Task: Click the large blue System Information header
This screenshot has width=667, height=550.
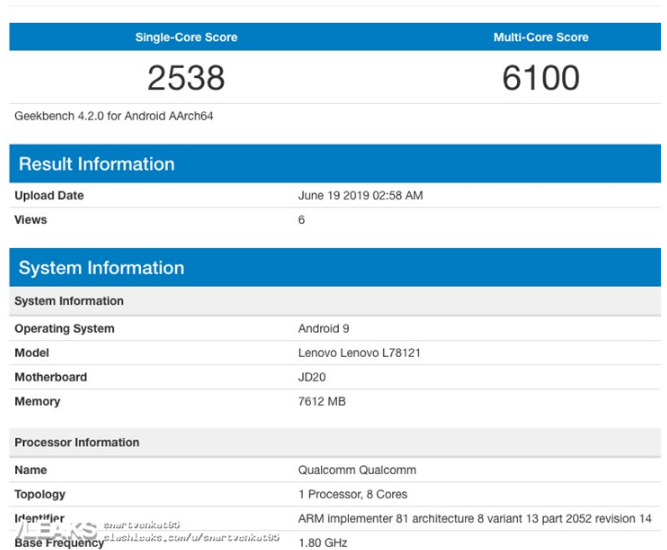Action: pos(335,268)
